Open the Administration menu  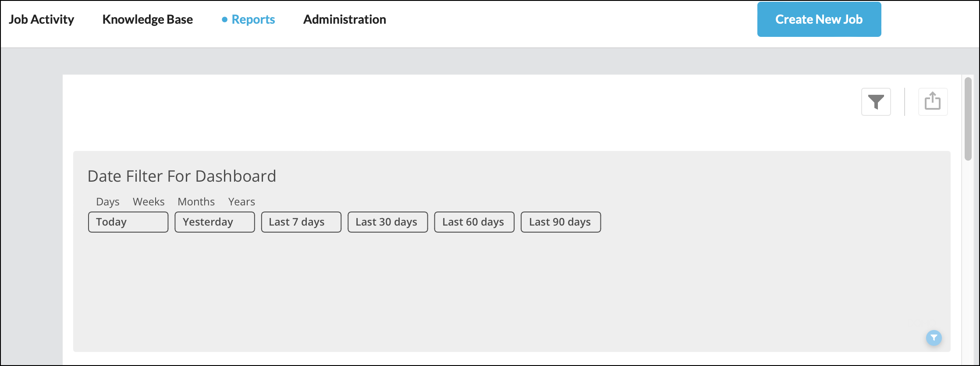click(344, 19)
